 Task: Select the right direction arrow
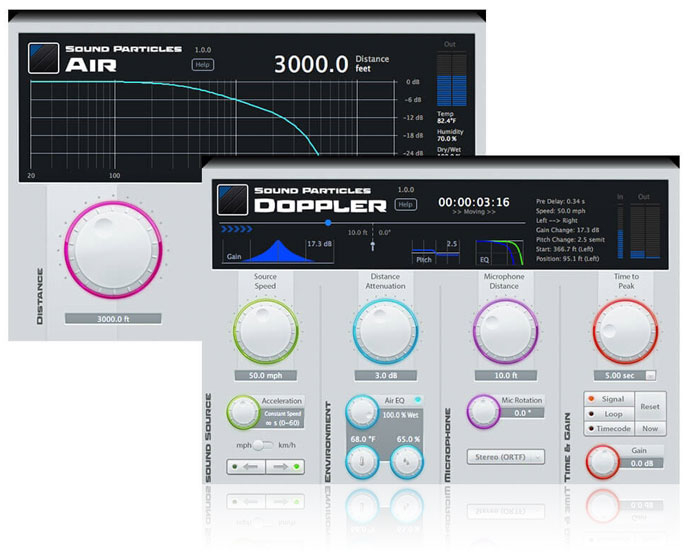(x=282, y=466)
